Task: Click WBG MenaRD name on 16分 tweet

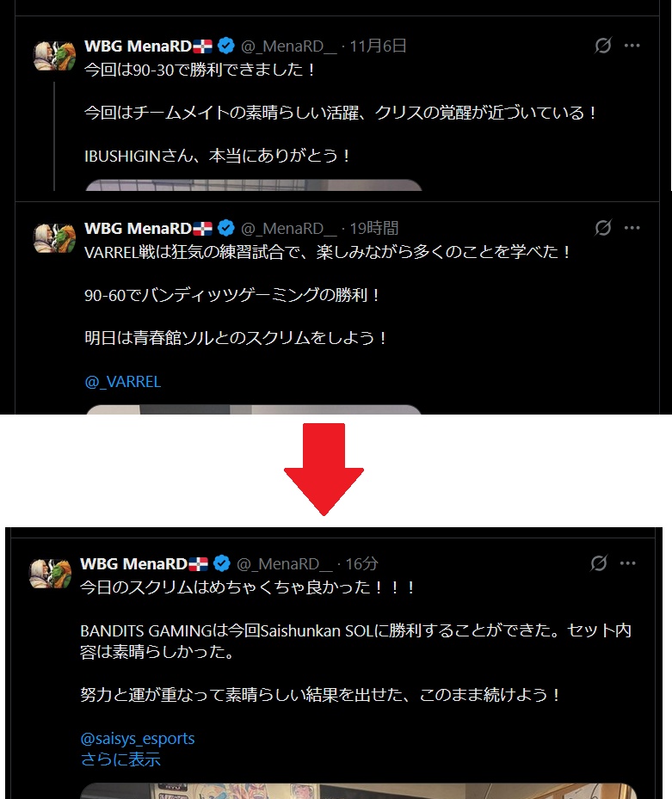Action: 133,563
